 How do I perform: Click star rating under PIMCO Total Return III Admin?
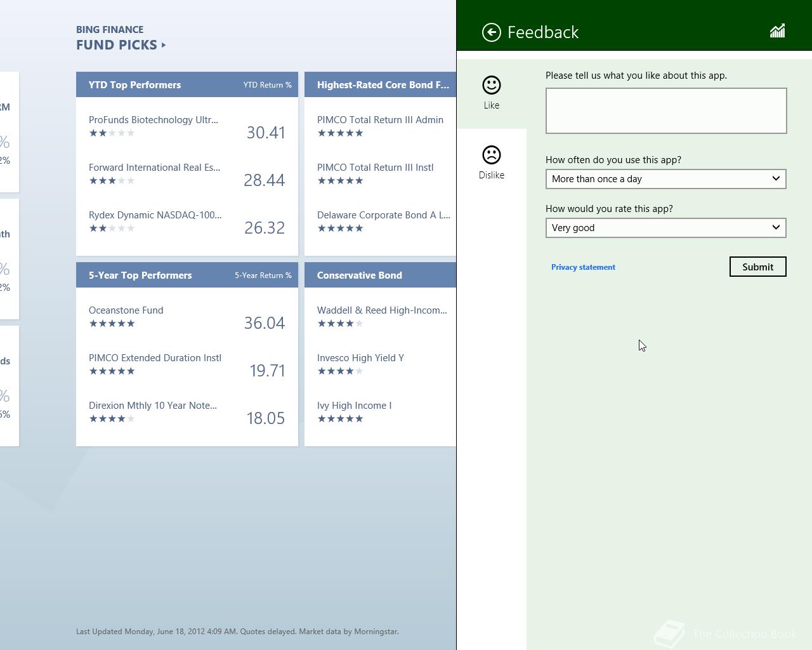pyautogui.click(x=341, y=133)
